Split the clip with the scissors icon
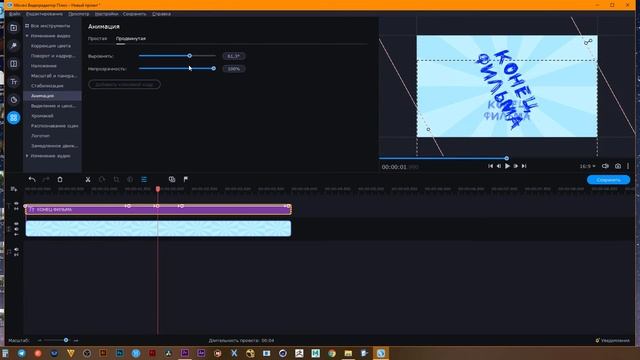Image resolution: width=640 pixels, height=360 pixels. coord(88,180)
